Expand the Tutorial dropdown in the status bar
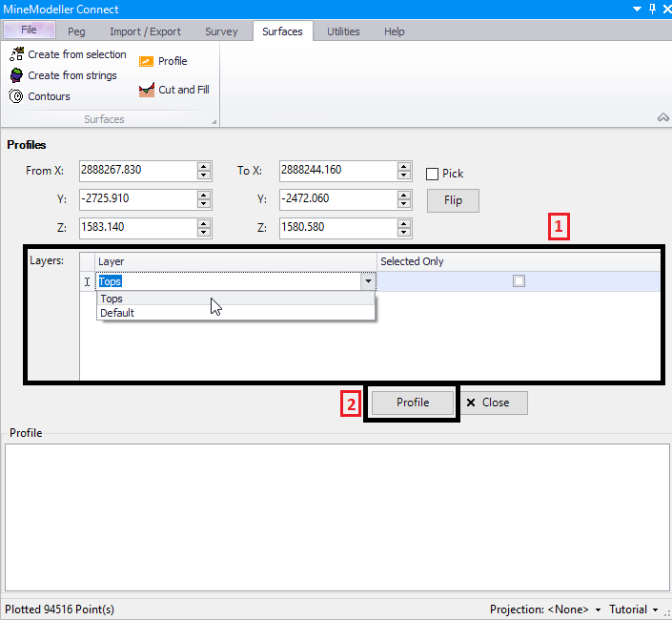Viewport: 672px width, 620px height. [x=655, y=610]
